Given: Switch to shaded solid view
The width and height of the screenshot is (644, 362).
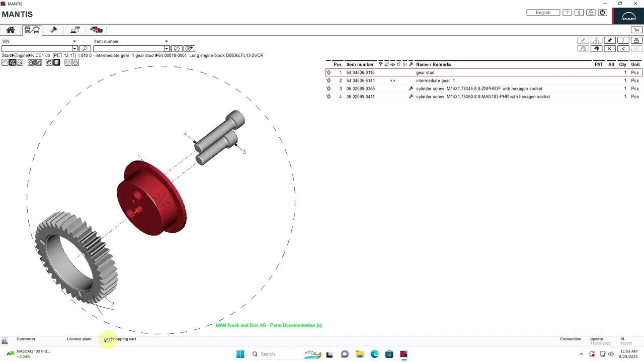Looking at the screenshot, I should 56,62.
